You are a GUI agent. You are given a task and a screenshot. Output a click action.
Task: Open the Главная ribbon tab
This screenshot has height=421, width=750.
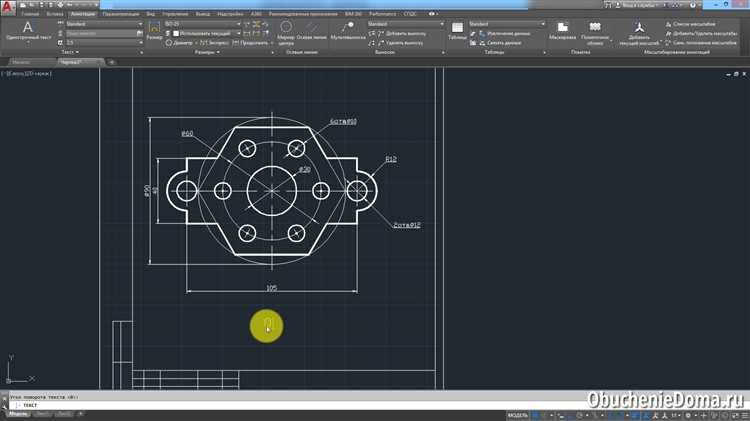click(30, 14)
